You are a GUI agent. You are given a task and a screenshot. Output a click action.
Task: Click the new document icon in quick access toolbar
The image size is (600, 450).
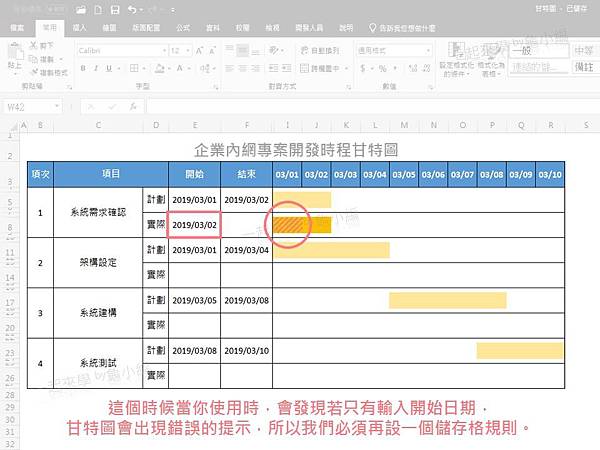click(98, 10)
